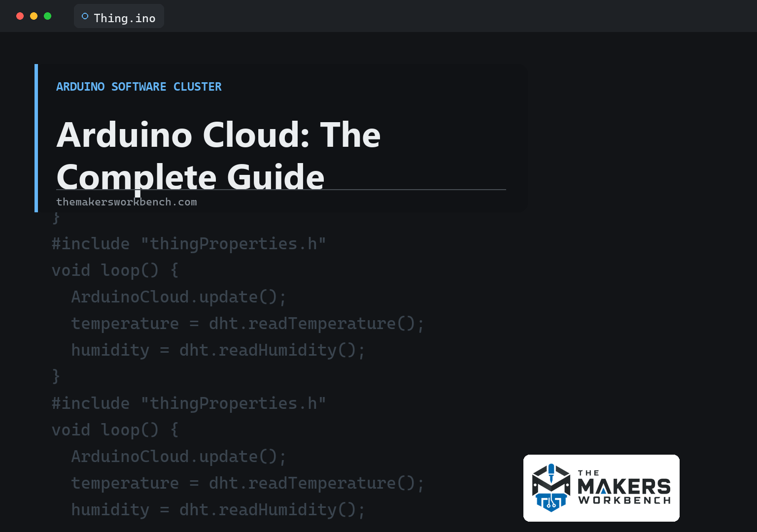Click the unsaved-circle icon on the Thing.ino tab

click(x=85, y=16)
